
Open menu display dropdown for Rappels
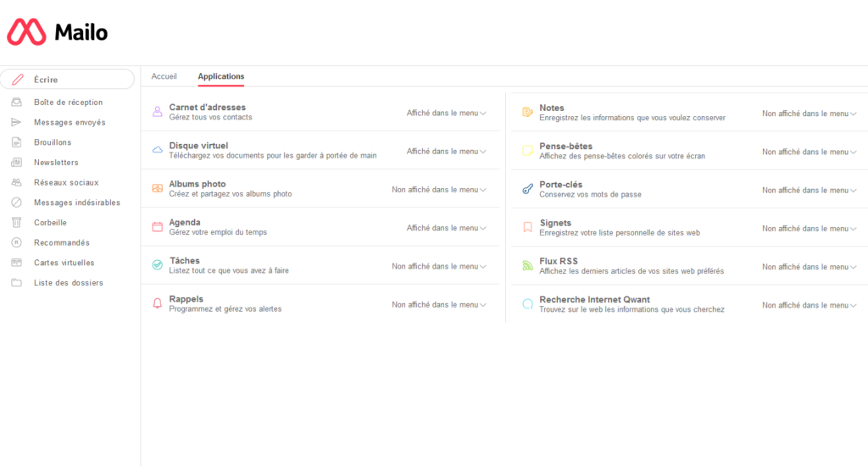pos(439,304)
